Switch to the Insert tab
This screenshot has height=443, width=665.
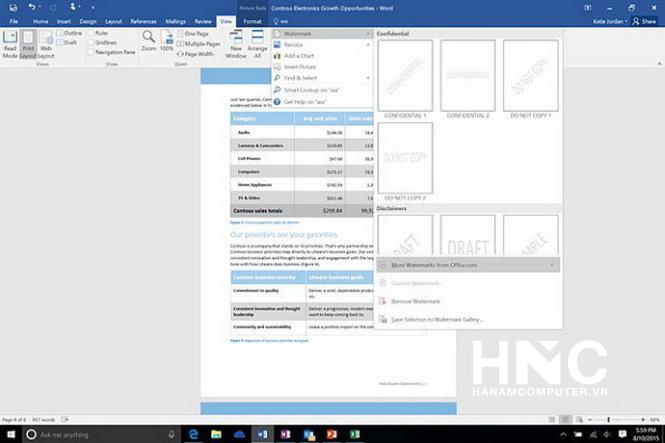tap(64, 21)
